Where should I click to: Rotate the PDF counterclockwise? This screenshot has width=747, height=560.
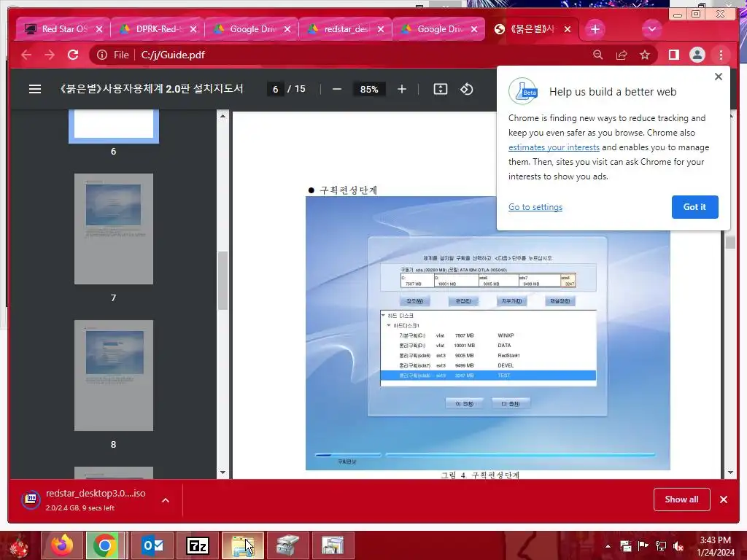(x=466, y=89)
